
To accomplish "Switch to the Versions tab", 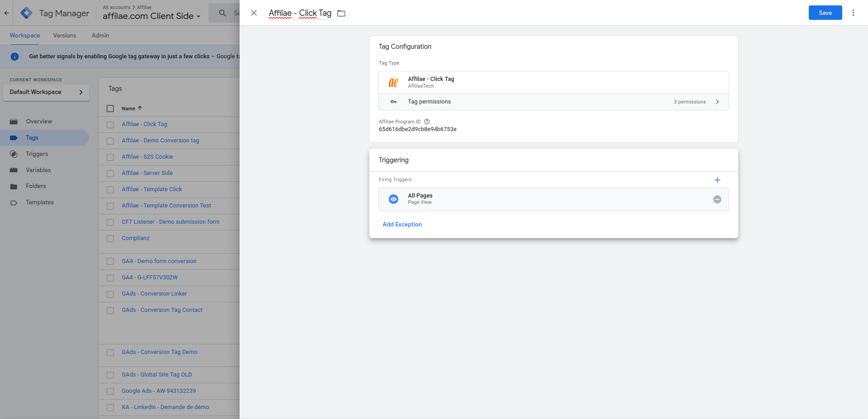I will 65,35.
